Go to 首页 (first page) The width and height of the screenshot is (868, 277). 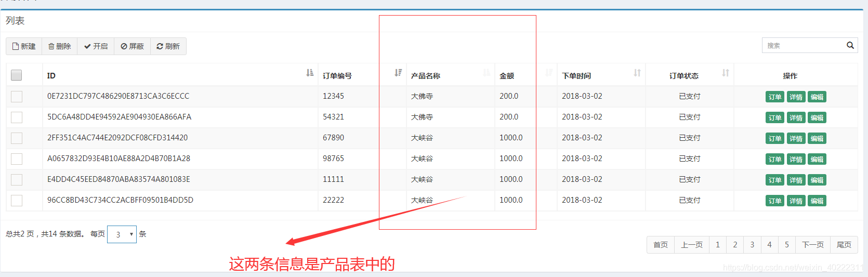pyautogui.click(x=661, y=245)
